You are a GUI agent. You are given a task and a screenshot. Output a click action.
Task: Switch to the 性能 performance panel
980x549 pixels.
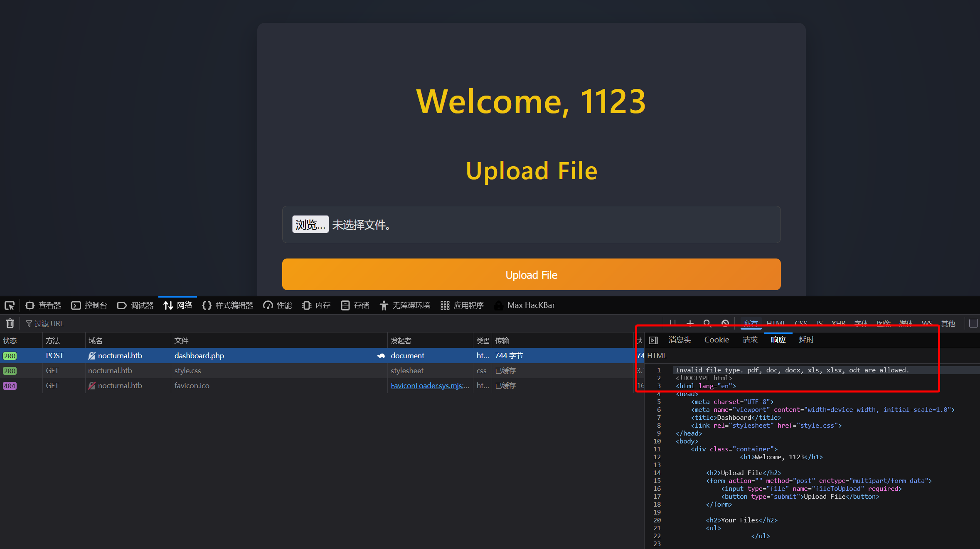click(278, 305)
